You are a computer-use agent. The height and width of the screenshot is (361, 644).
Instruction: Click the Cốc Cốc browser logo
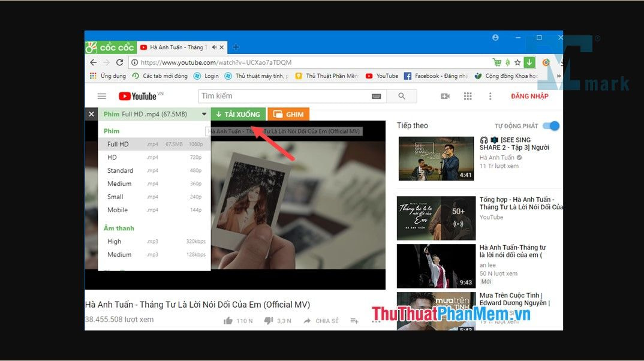[x=110, y=47]
